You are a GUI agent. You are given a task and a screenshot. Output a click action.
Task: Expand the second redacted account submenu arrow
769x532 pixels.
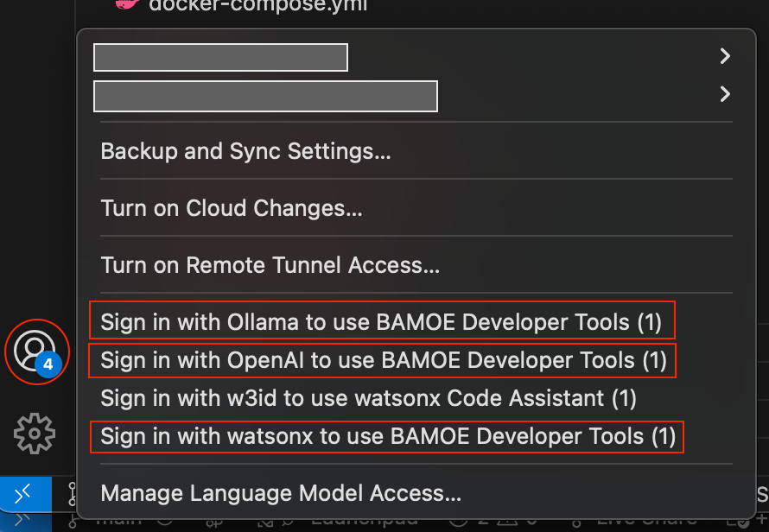click(x=725, y=93)
